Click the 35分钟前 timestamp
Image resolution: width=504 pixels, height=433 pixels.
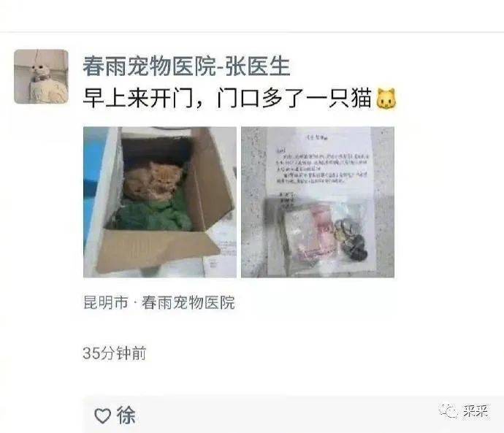pyautogui.click(x=115, y=353)
